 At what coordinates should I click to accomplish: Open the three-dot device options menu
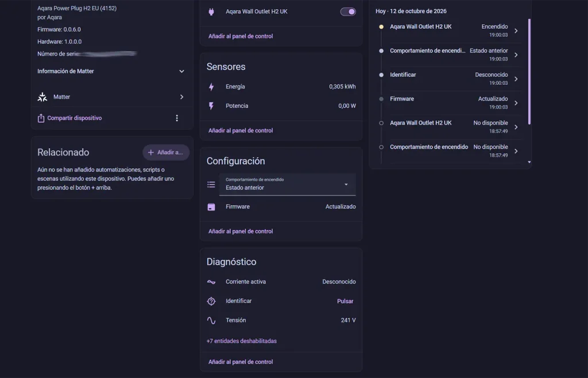177,118
